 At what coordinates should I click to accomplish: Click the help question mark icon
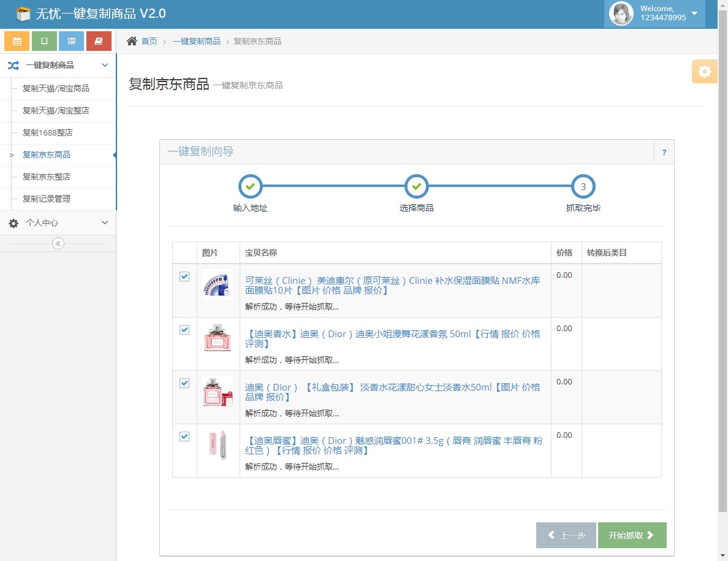pos(664,152)
